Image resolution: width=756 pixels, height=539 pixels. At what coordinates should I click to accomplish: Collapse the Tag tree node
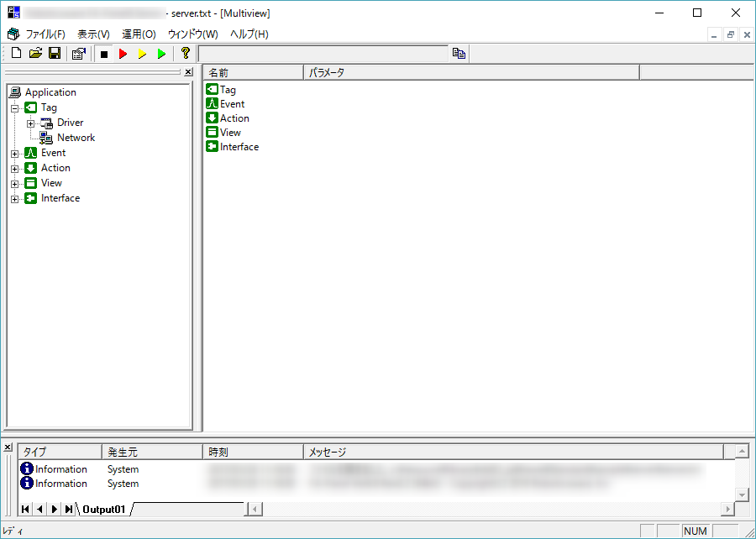tap(14, 108)
